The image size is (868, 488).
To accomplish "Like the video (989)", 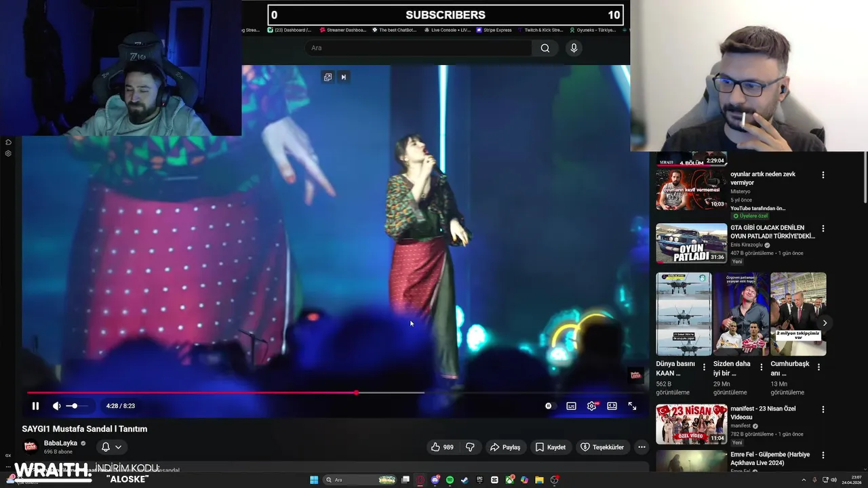I will click(x=441, y=447).
